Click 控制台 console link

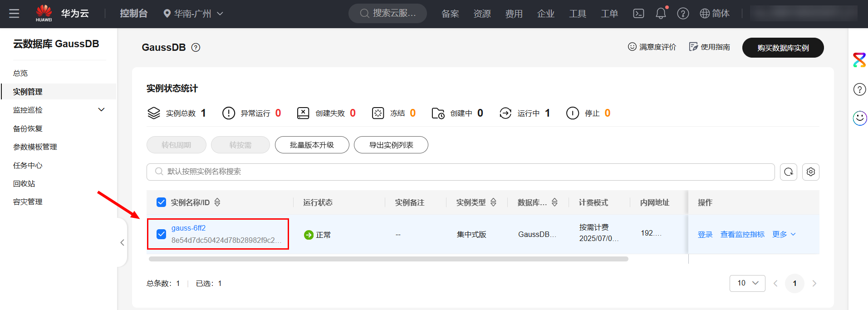tap(133, 14)
